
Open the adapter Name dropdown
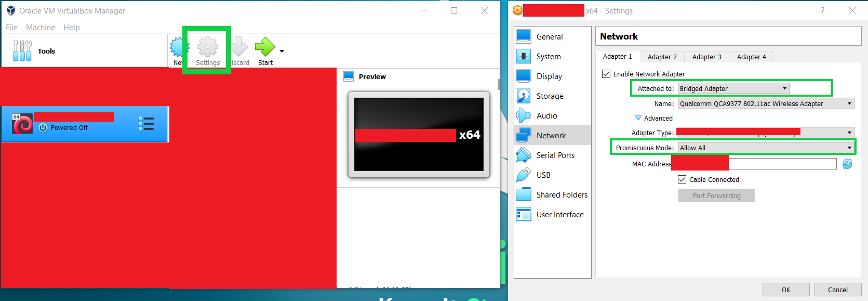click(766, 104)
